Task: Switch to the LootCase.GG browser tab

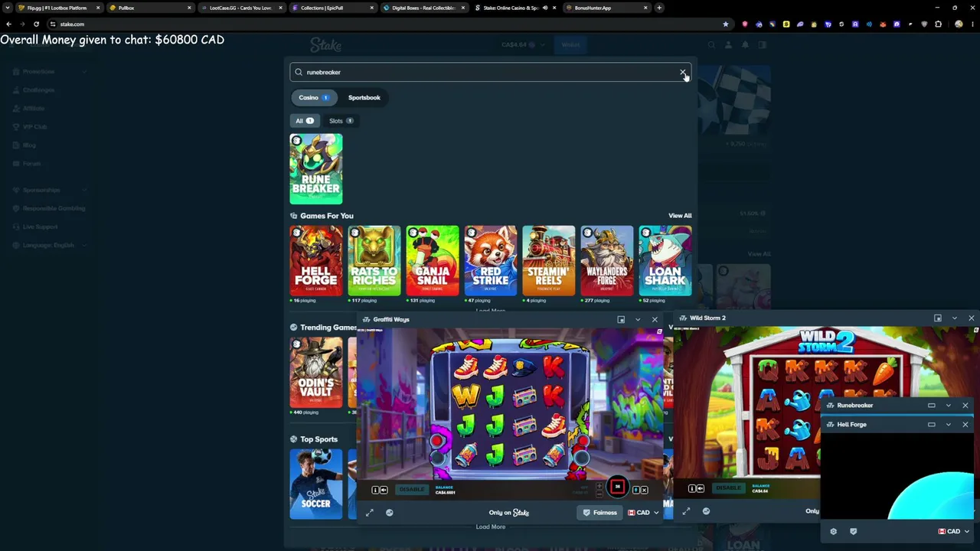Action: [x=241, y=8]
